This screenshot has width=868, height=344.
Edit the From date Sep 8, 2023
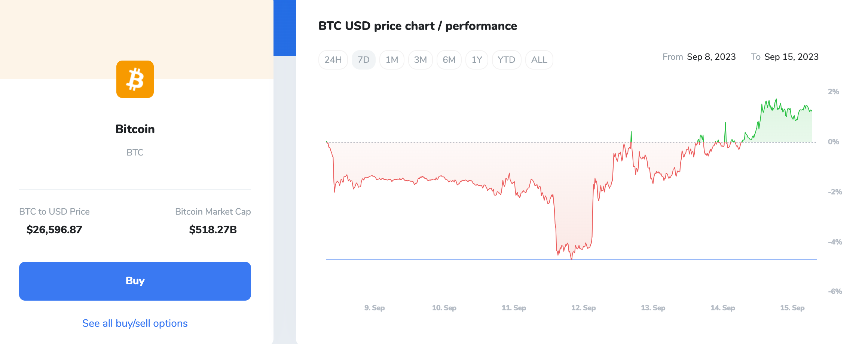point(711,57)
